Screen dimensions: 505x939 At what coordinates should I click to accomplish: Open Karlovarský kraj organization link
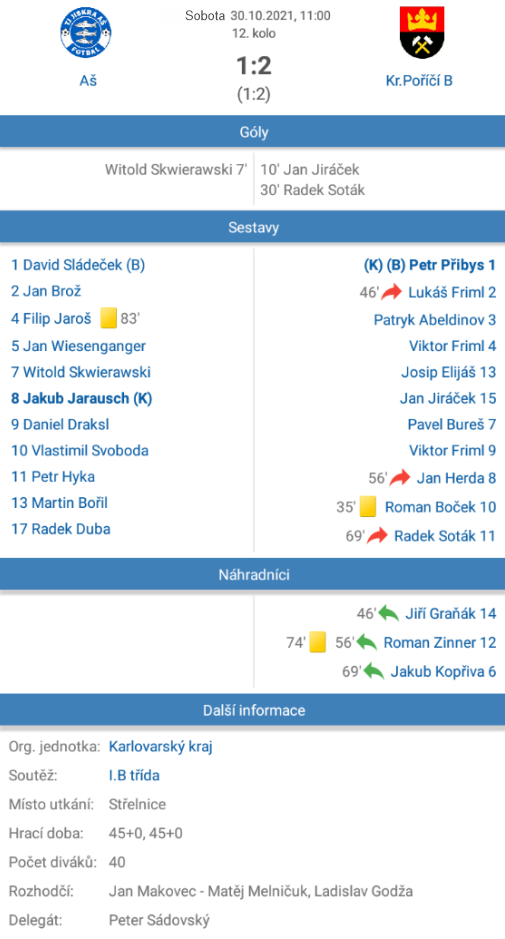coord(161,747)
